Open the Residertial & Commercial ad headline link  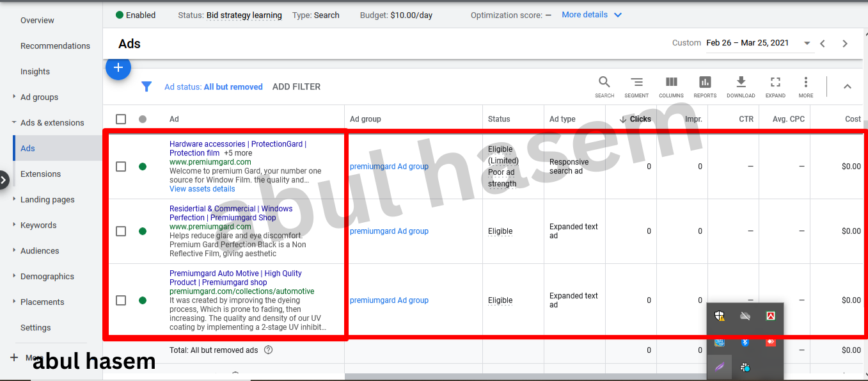pos(232,213)
